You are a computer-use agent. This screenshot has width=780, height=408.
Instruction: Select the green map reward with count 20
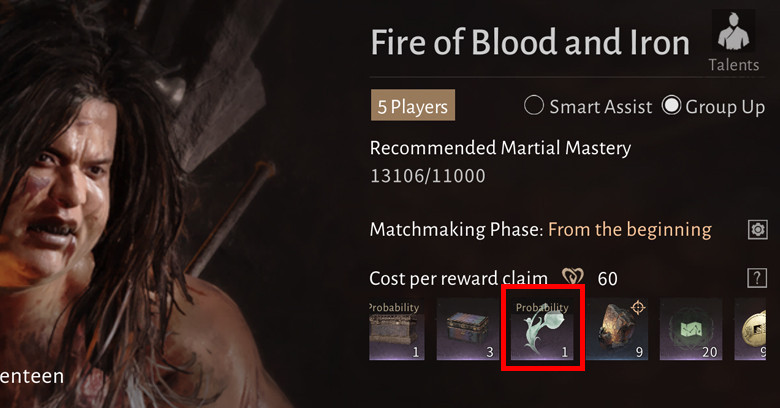[690, 329]
